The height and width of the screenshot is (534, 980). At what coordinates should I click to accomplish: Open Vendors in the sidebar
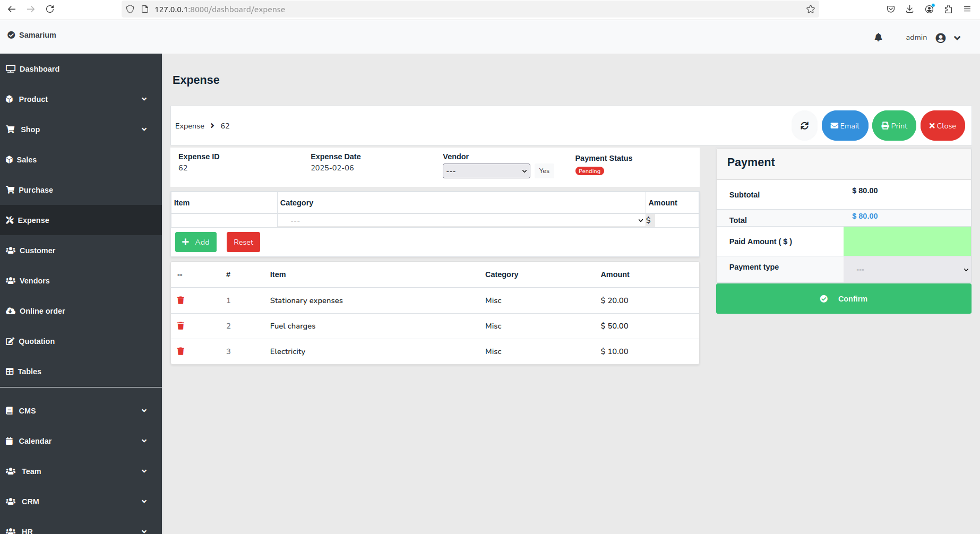click(x=81, y=281)
